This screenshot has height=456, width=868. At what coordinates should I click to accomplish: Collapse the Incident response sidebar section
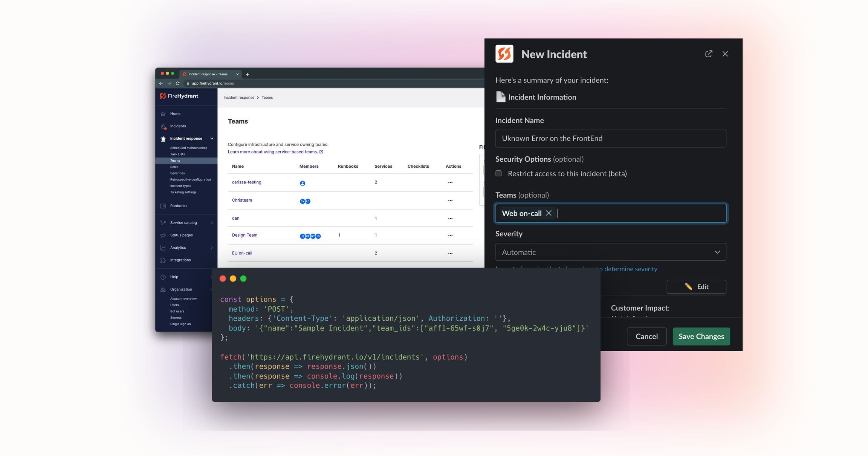click(x=212, y=139)
